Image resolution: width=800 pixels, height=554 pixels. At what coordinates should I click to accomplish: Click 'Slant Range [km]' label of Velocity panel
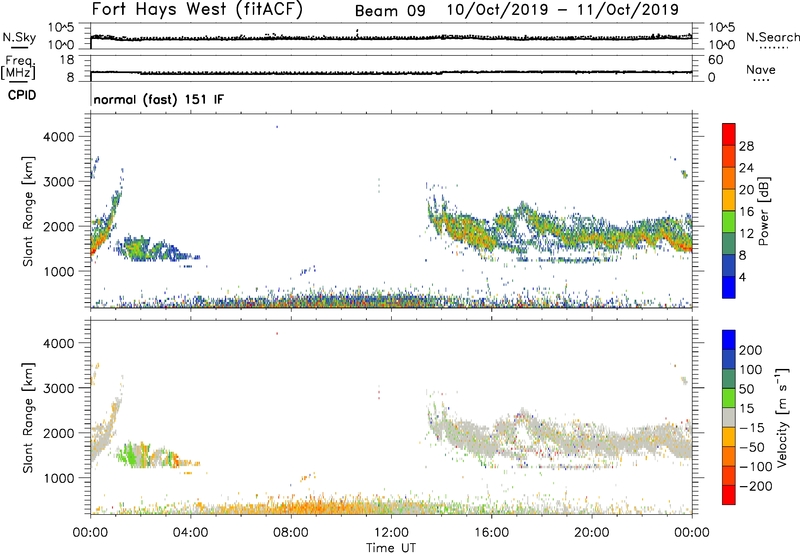[x=28, y=418]
